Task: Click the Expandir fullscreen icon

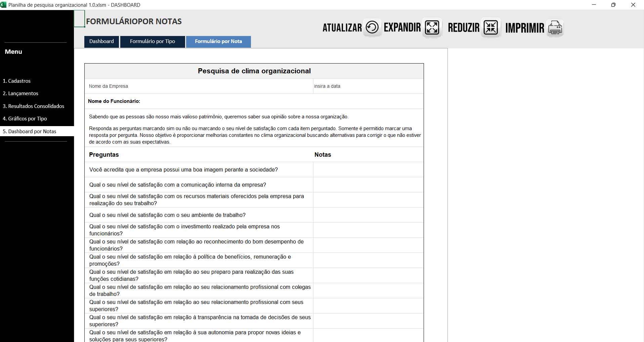Action: [432, 28]
